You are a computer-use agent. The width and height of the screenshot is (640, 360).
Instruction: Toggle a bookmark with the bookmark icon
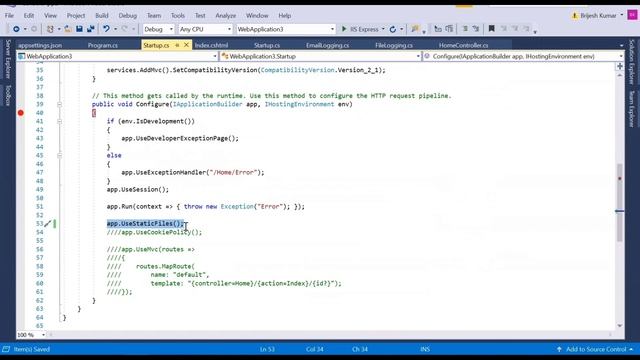coord(491,29)
